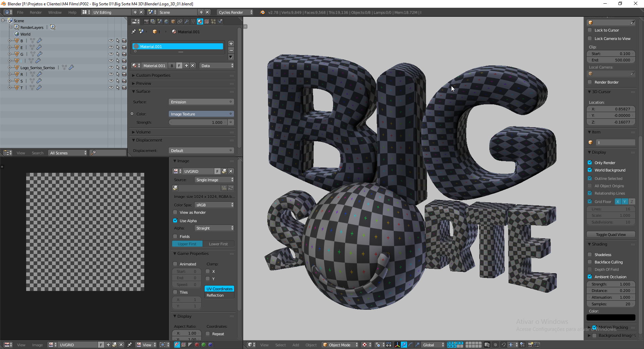Click the Image Texture color button

(201, 114)
